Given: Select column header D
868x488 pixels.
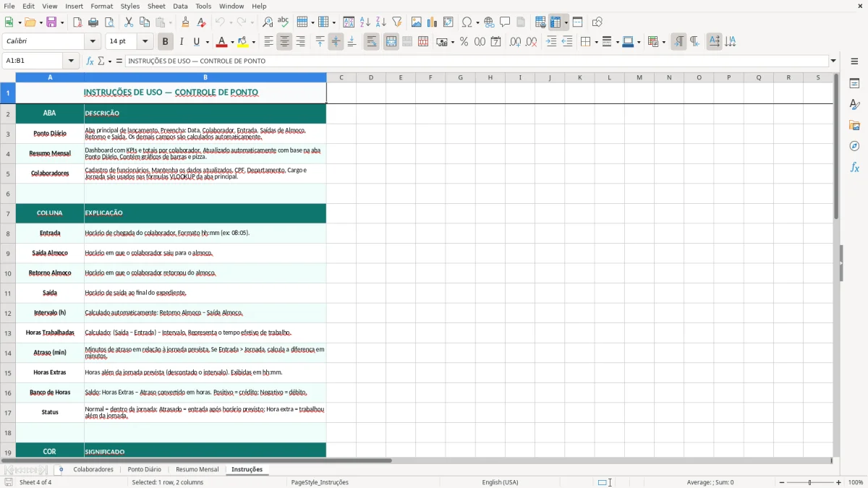Looking at the screenshot, I should pyautogui.click(x=371, y=77).
